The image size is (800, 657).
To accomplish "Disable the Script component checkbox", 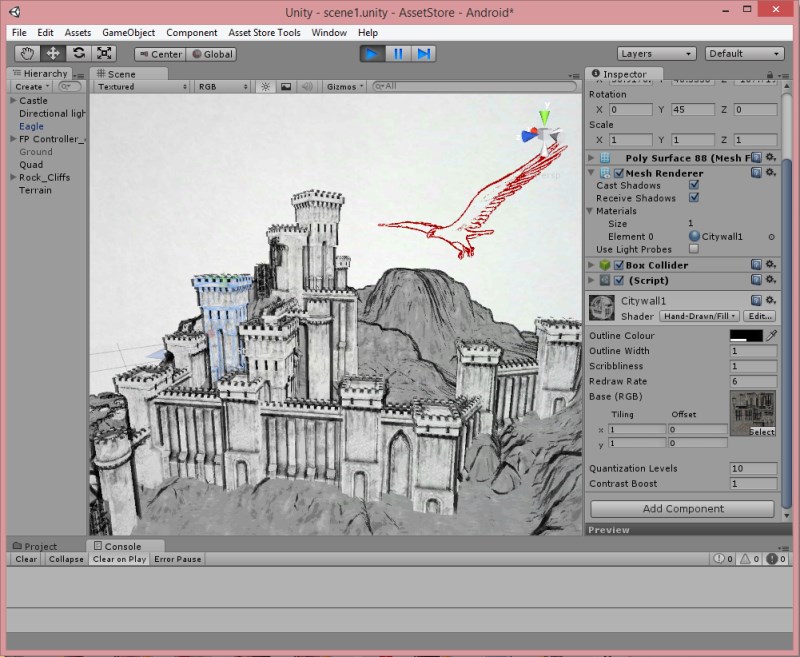I will (x=619, y=280).
